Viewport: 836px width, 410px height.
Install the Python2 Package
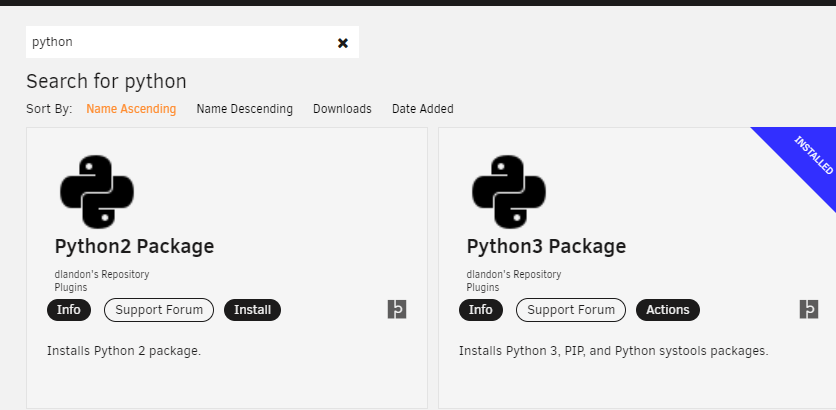click(252, 310)
